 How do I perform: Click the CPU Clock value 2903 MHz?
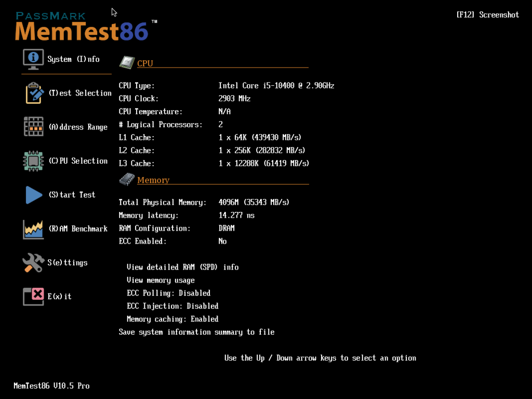click(234, 99)
